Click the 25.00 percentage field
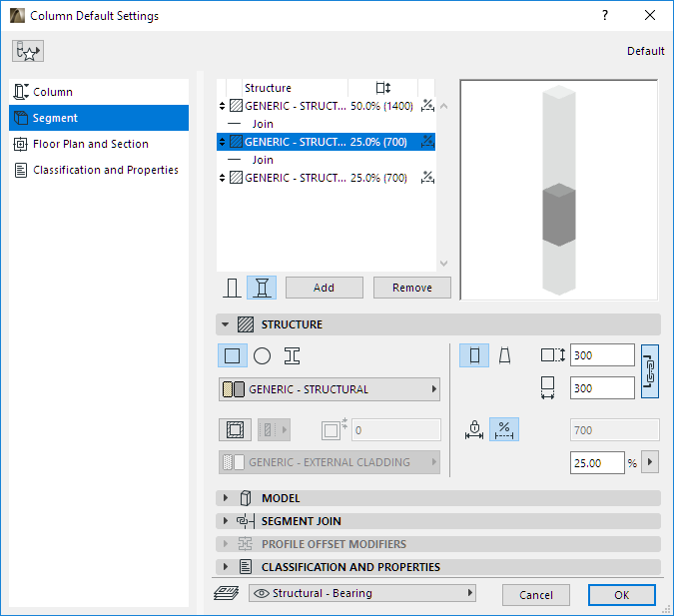The height and width of the screenshot is (616, 674). [x=597, y=463]
